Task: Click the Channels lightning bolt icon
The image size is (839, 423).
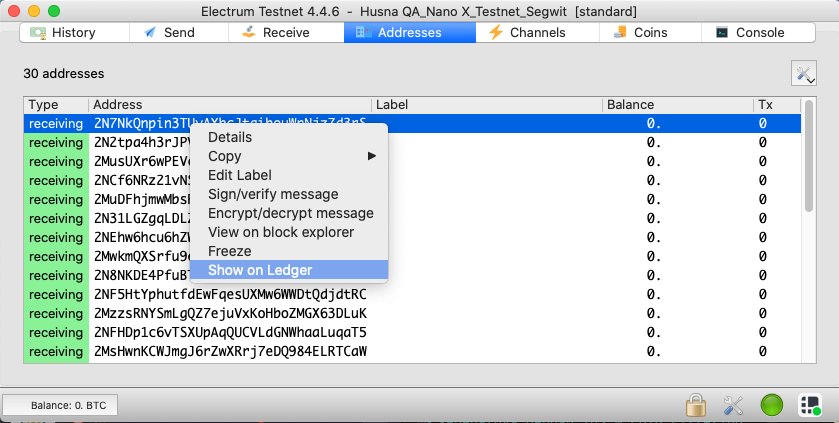Action: coord(496,32)
